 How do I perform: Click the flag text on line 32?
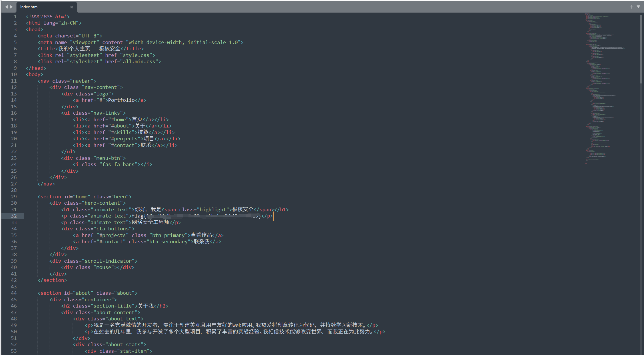coord(138,216)
